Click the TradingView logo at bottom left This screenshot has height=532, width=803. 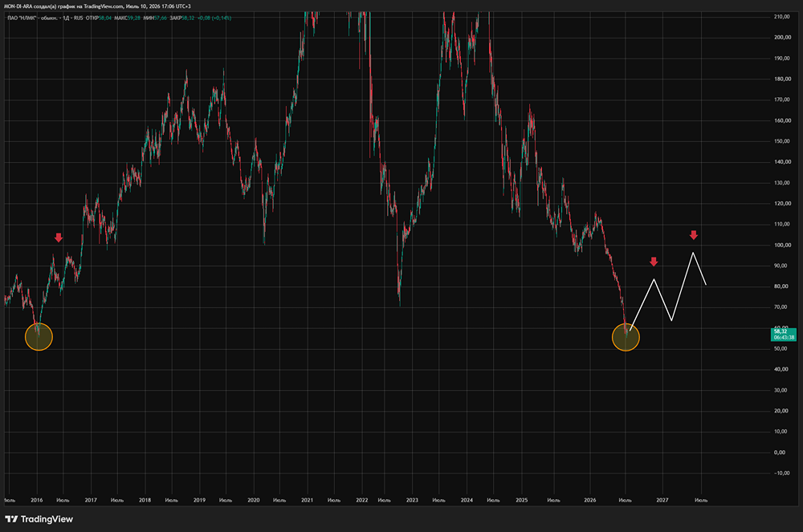[39, 519]
